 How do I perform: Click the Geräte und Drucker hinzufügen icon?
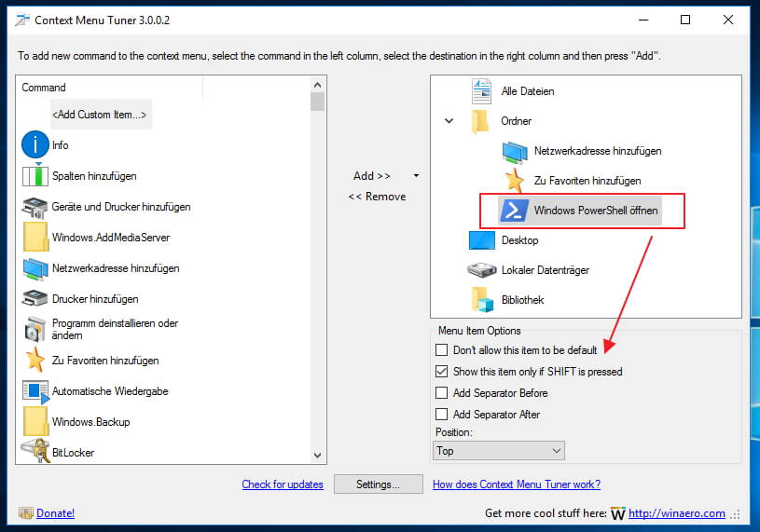click(x=35, y=208)
